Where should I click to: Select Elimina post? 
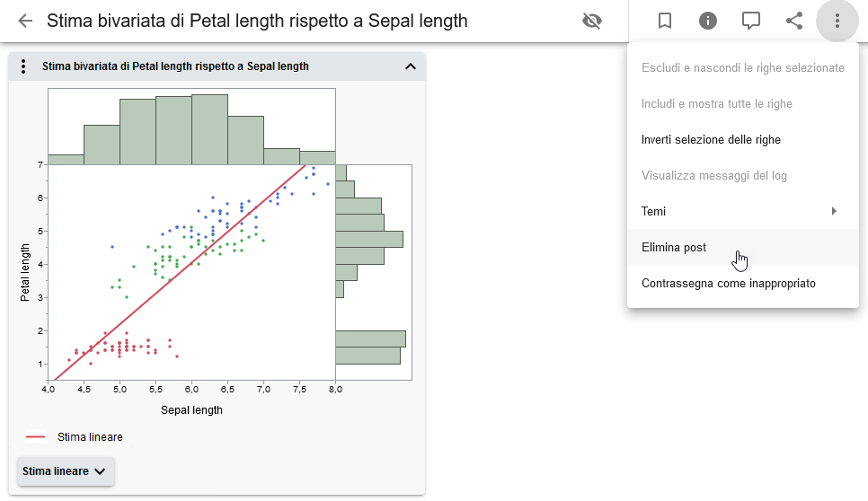pos(674,247)
